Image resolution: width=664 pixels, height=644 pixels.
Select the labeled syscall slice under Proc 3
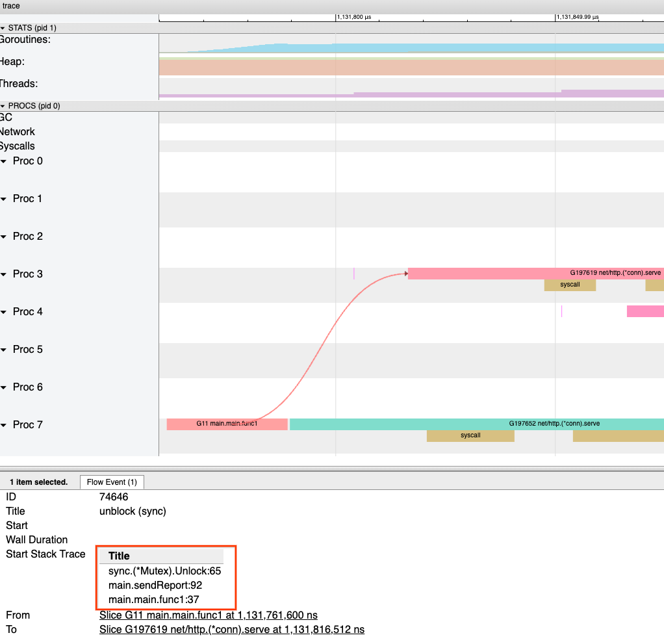(x=570, y=285)
